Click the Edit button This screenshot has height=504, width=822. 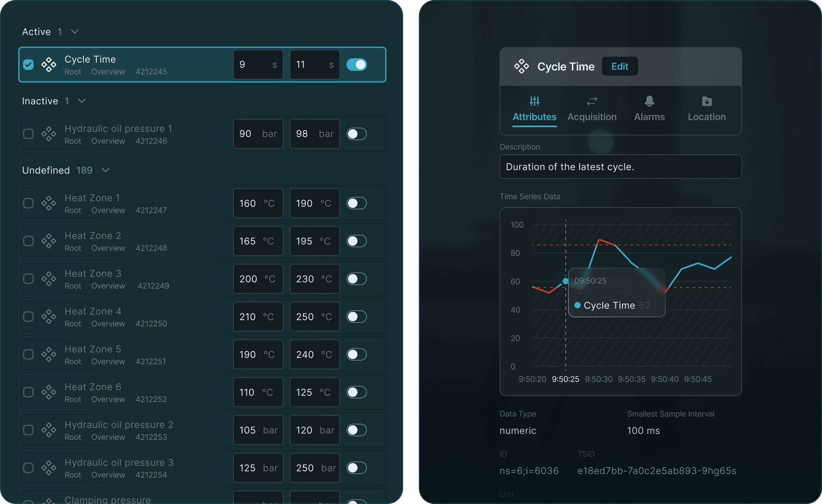click(x=620, y=66)
